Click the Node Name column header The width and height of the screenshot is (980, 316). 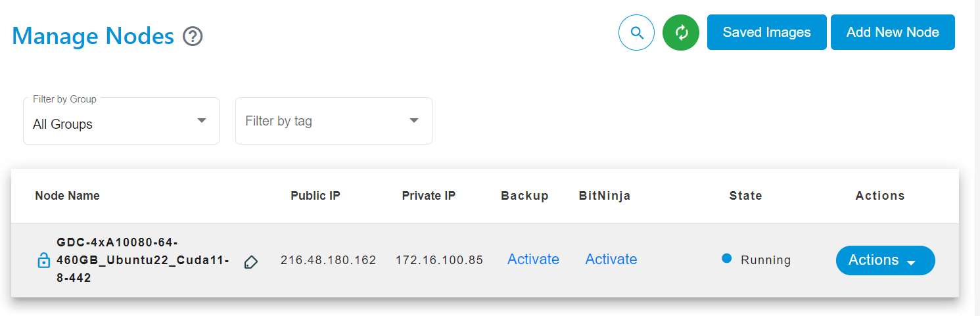tap(68, 196)
